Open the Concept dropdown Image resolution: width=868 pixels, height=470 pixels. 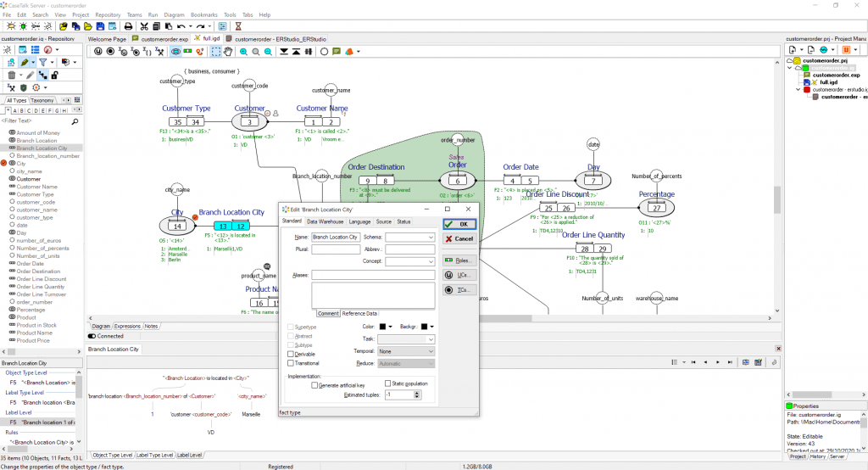[431, 261]
